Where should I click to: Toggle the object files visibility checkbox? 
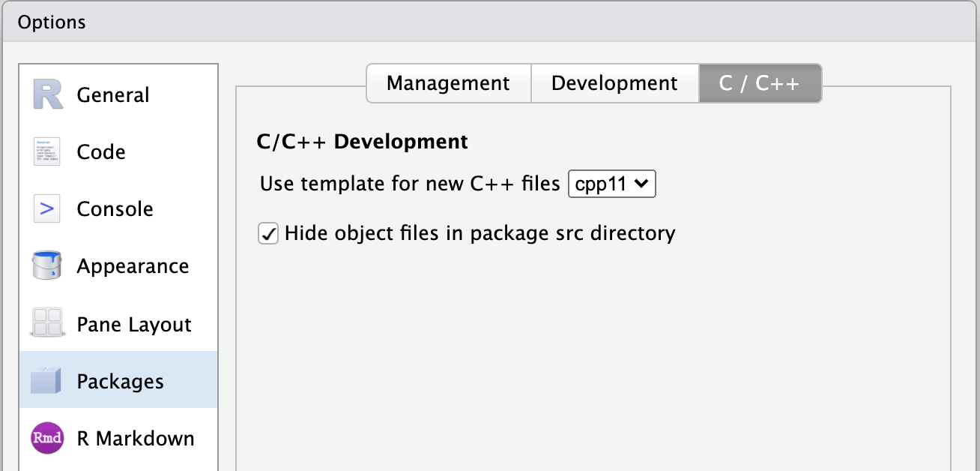coord(268,233)
